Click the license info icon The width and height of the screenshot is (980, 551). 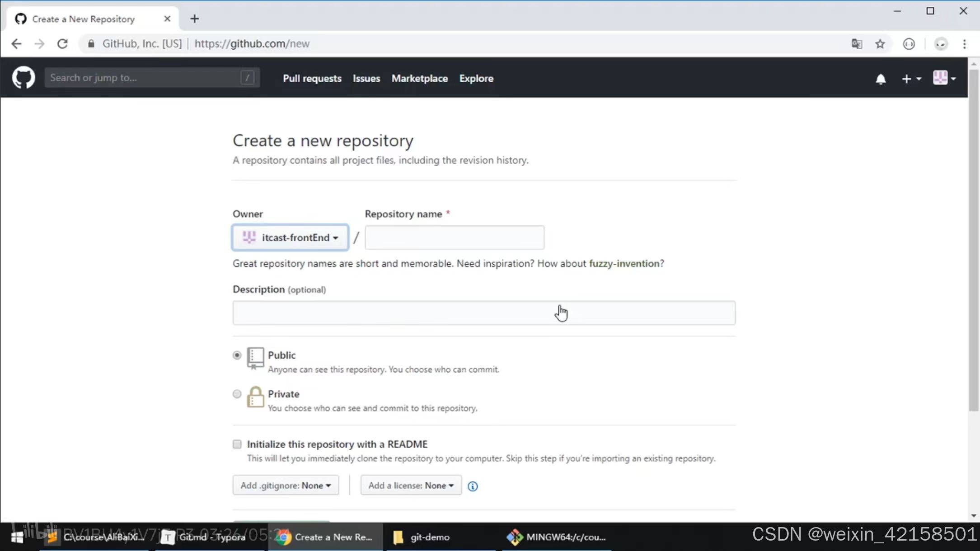(473, 486)
